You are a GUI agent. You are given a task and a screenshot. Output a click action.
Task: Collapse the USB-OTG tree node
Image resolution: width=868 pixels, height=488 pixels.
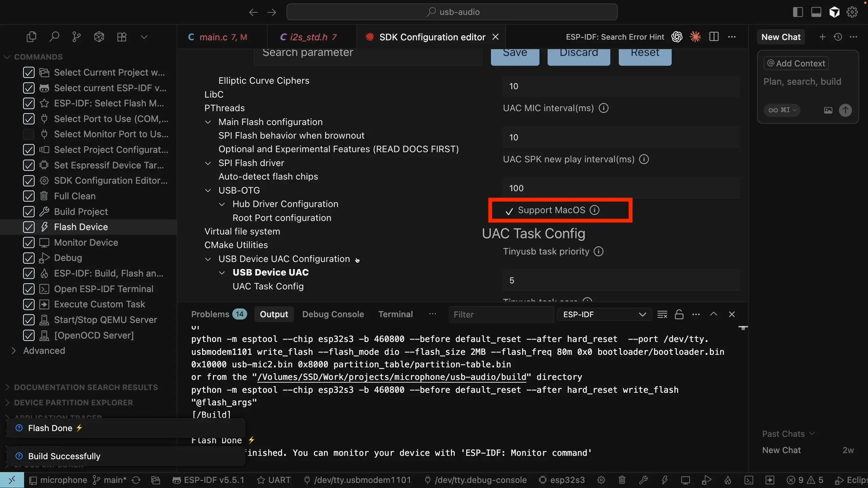tap(208, 190)
